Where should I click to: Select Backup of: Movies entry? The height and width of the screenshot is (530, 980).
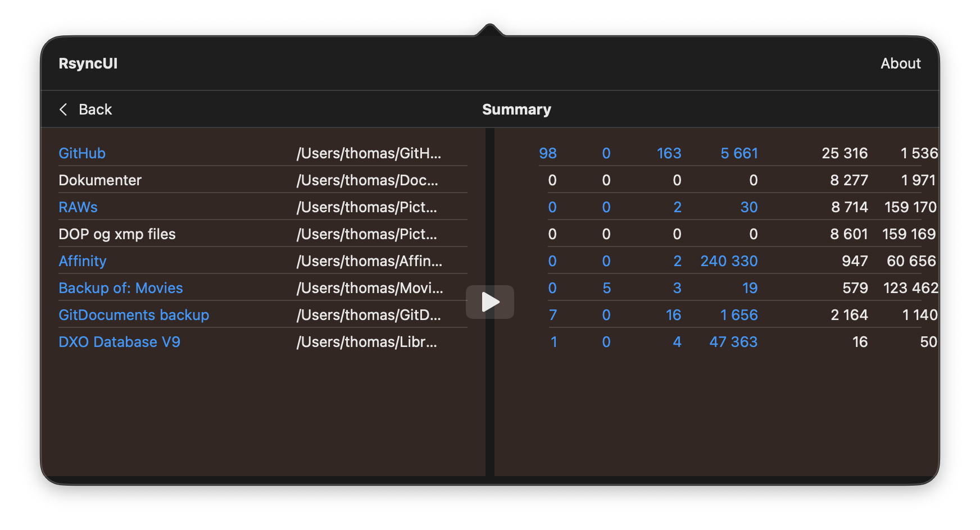pos(121,288)
